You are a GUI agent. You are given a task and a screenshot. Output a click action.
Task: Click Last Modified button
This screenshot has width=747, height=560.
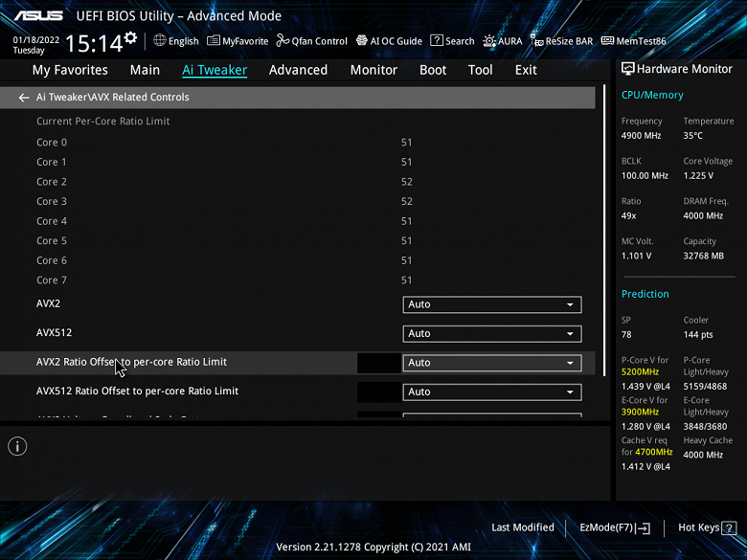[523, 527]
